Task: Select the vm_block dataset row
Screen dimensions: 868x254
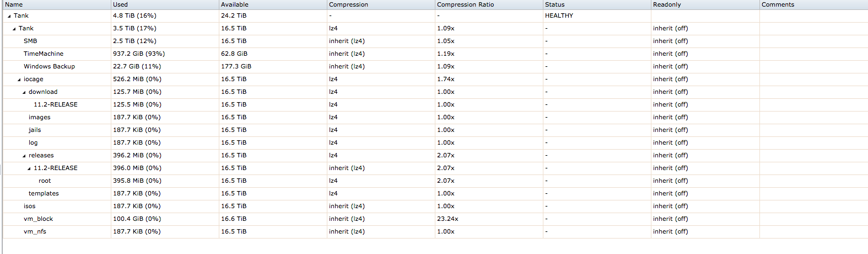Action: coord(435,219)
